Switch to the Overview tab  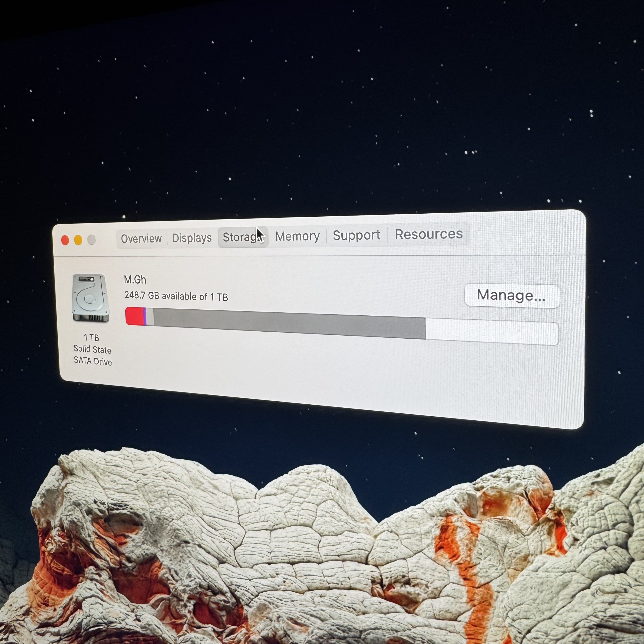(x=141, y=239)
